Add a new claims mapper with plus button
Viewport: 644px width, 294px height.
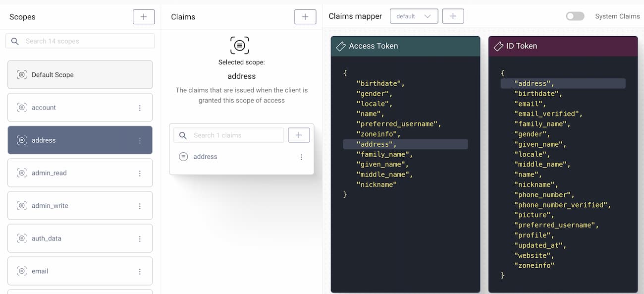pos(453,16)
